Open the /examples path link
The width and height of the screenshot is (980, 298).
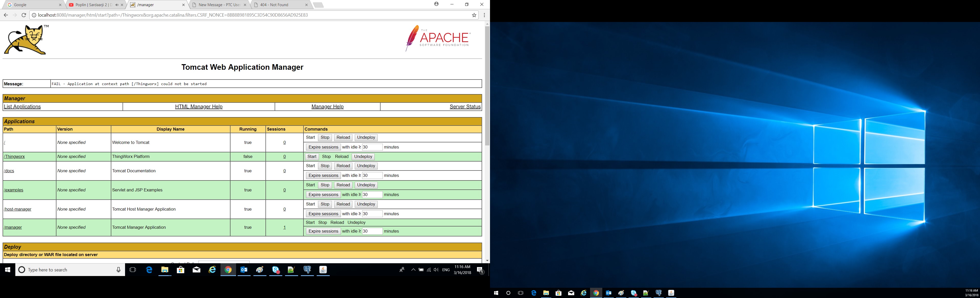[14, 190]
